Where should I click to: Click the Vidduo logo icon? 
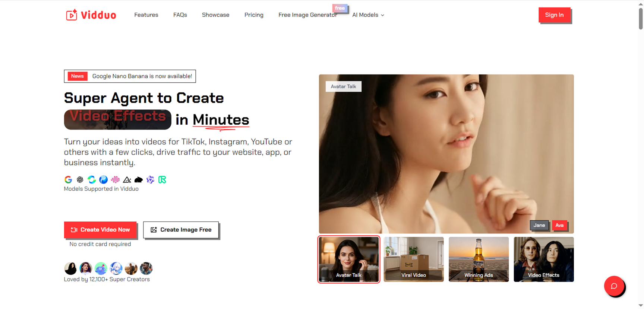click(x=72, y=15)
